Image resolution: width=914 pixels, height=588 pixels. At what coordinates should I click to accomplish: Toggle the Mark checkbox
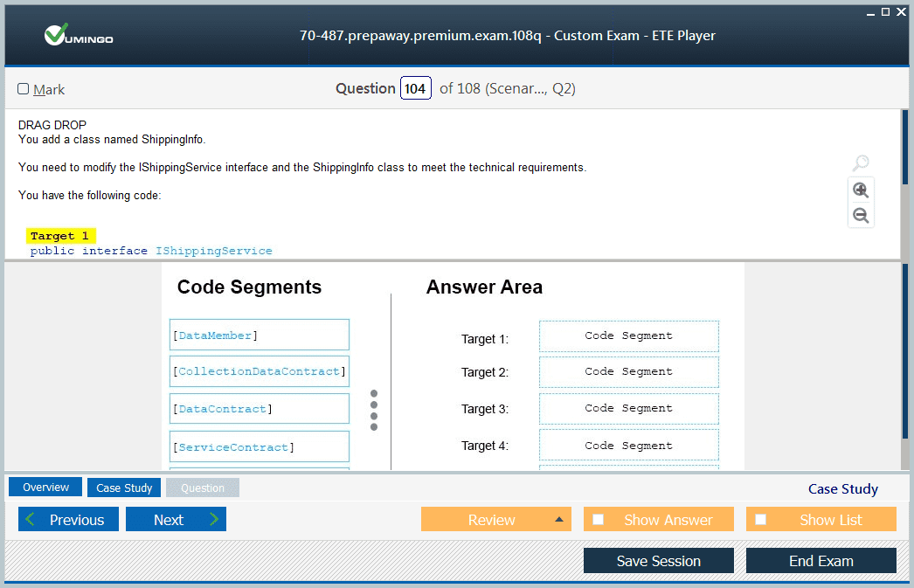click(24, 88)
